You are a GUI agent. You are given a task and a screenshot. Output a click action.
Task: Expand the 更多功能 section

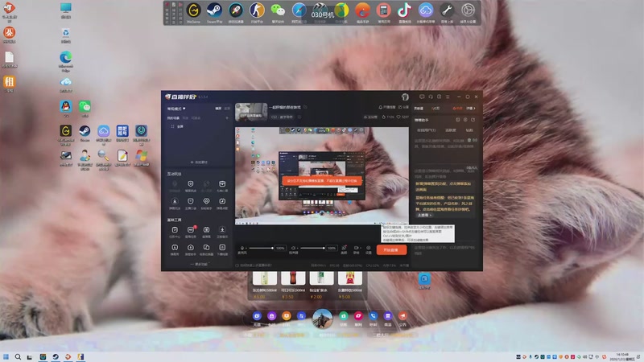200,264
